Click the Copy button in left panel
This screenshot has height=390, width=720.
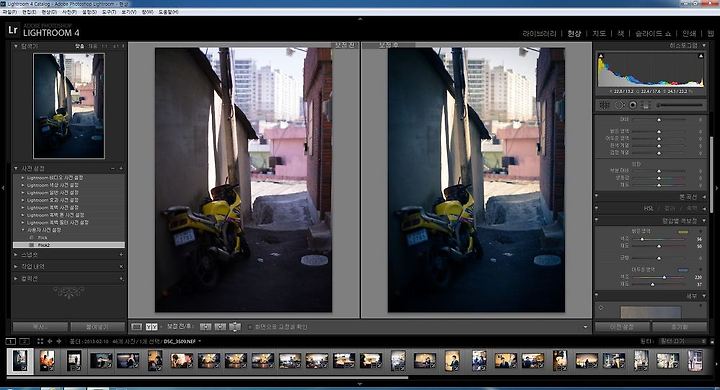tap(40, 327)
